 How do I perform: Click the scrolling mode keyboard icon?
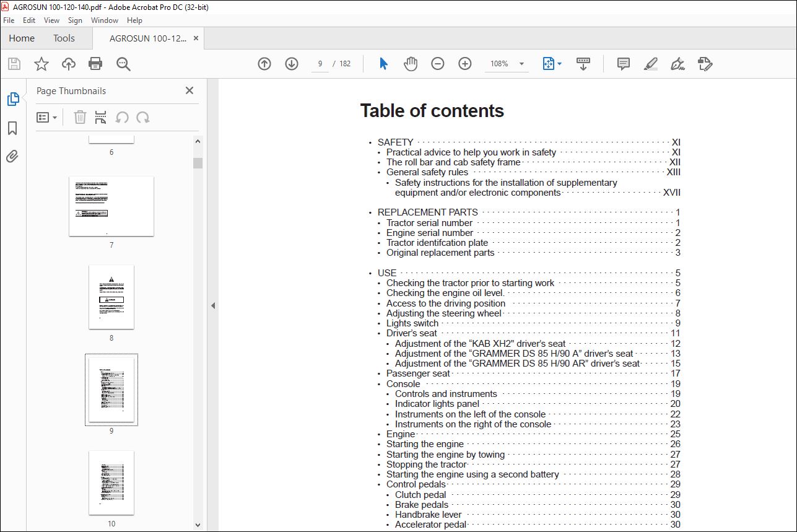click(583, 64)
